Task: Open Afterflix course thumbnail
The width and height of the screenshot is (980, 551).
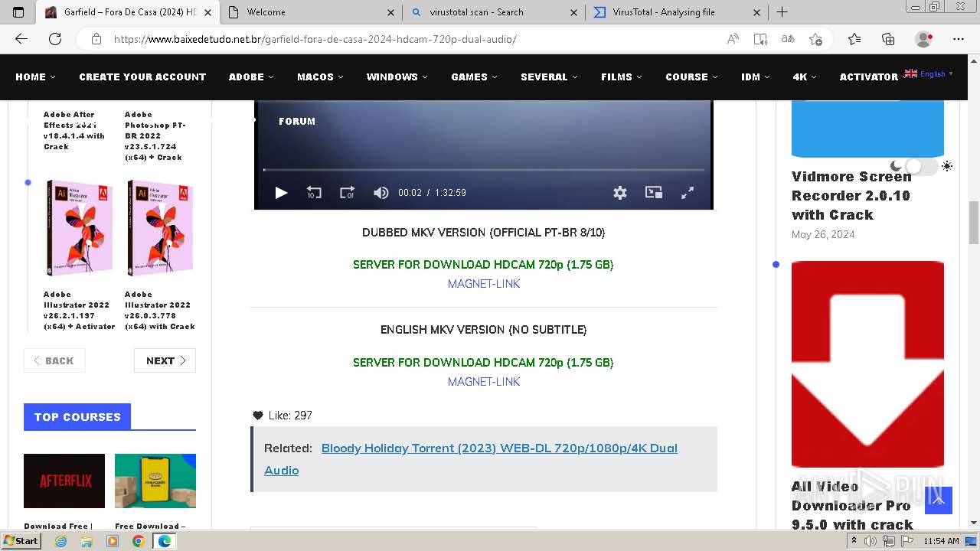Action: tap(64, 481)
